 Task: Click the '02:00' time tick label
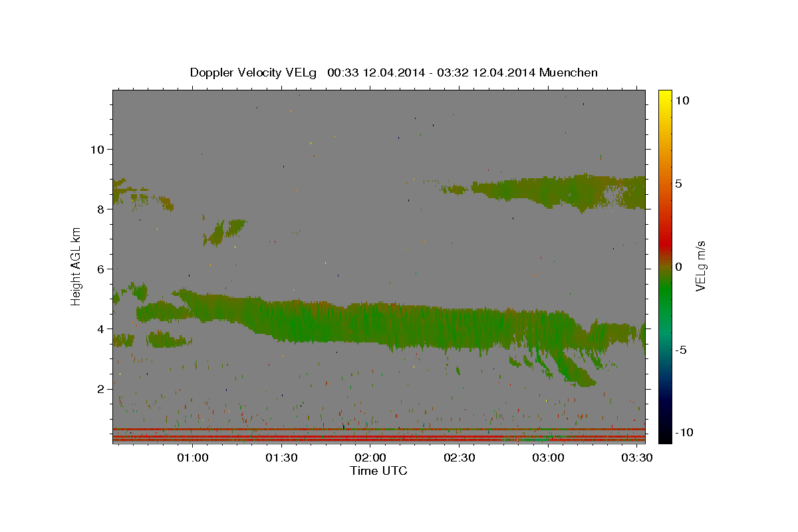coord(370,458)
